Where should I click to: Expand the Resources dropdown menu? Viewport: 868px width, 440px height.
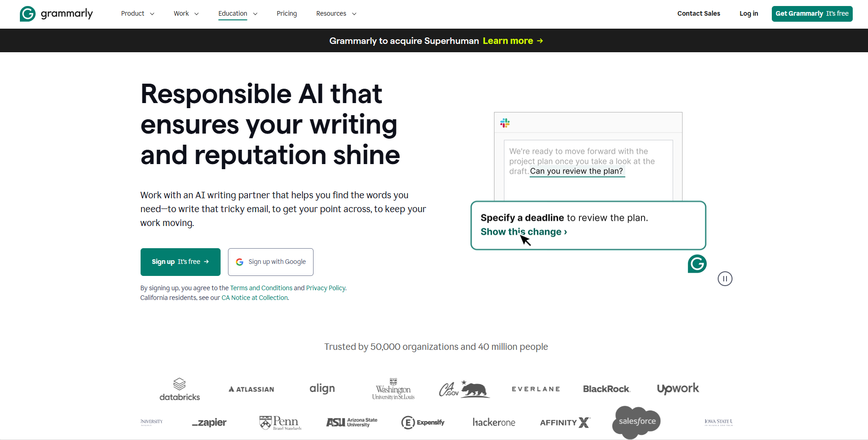tap(336, 14)
